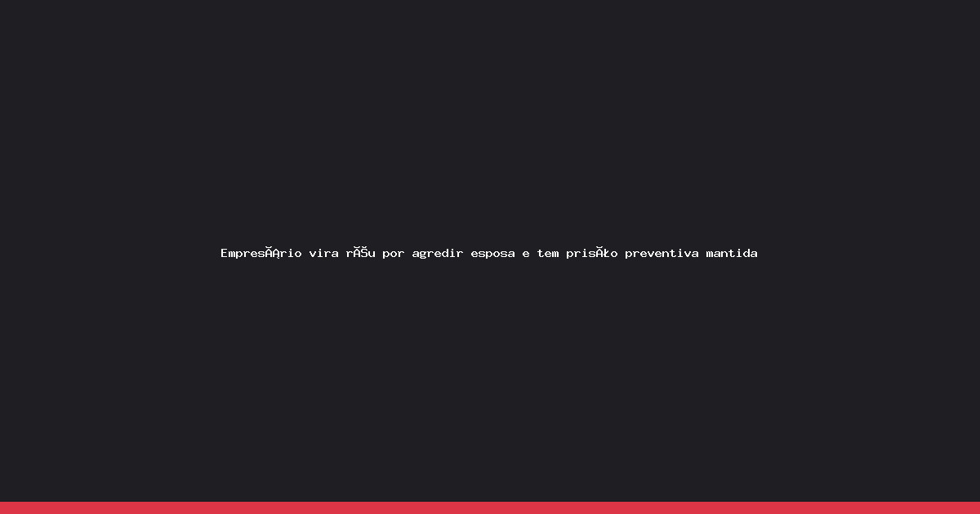Click the broken accent characters inside "prisão"

pyautogui.click(x=604, y=253)
